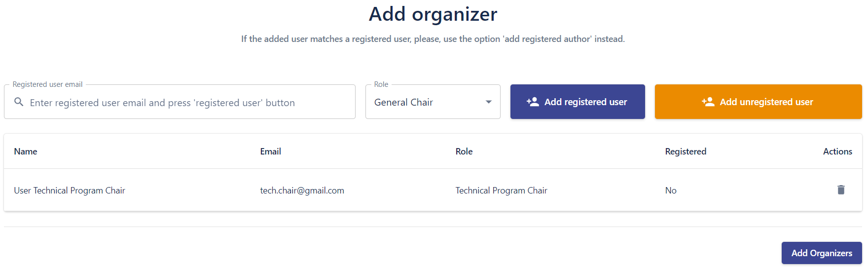Click the Name column header
Viewport: 868px width, 269px height.
point(26,152)
